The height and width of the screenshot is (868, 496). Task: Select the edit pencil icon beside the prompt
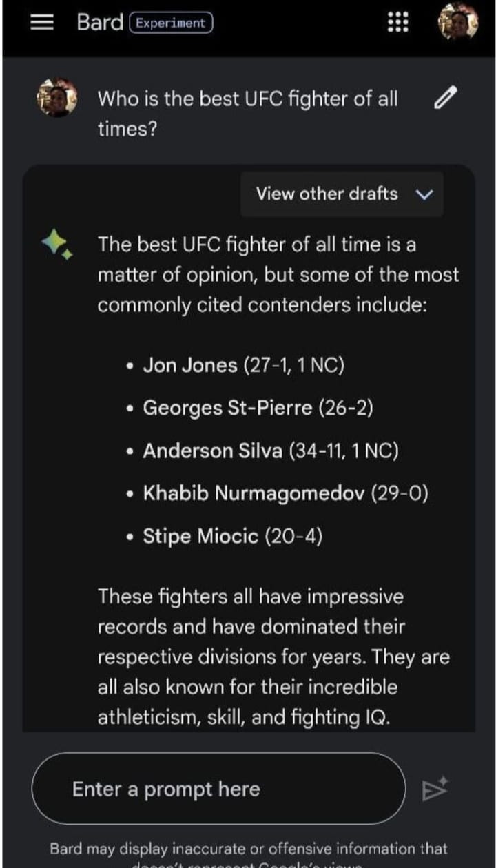tap(446, 98)
